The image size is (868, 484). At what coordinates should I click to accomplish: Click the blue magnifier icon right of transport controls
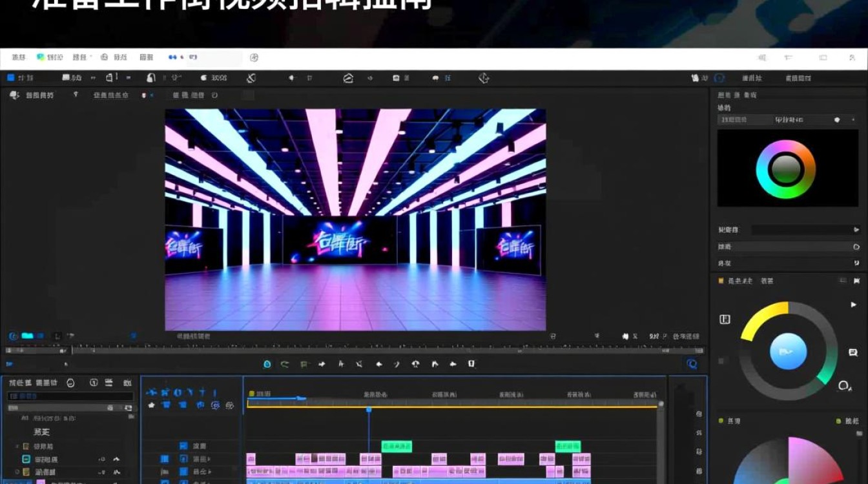click(x=692, y=364)
